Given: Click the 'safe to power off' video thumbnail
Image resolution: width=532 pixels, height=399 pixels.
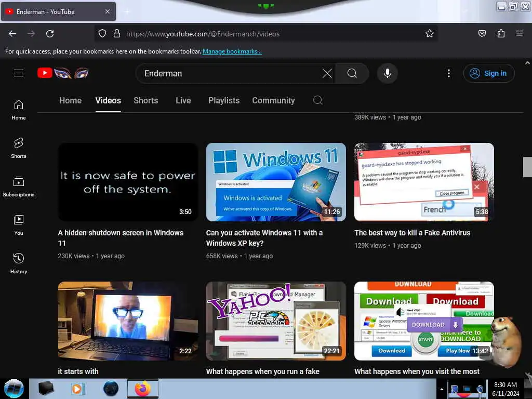Looking at the screenshot, I should (x=128, y=182).
